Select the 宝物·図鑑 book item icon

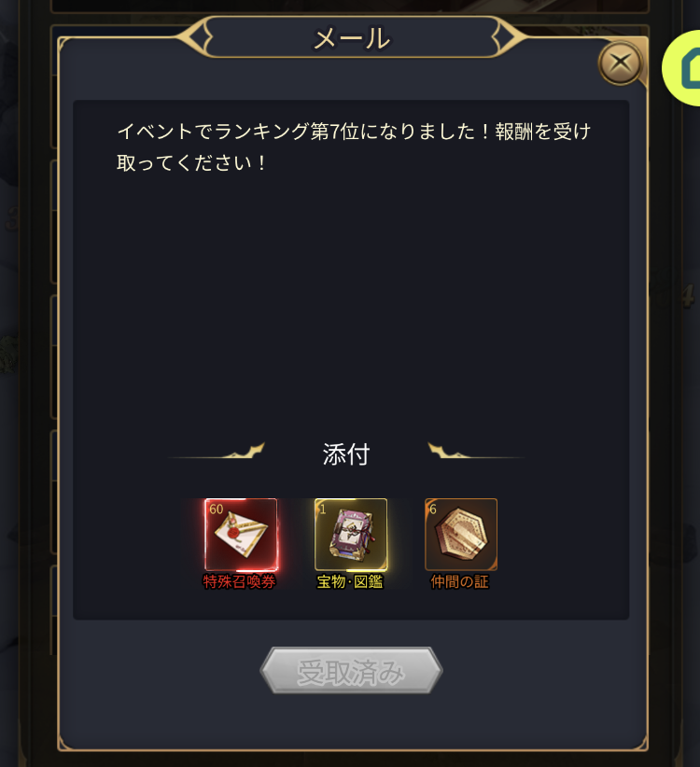coord(351,535)
